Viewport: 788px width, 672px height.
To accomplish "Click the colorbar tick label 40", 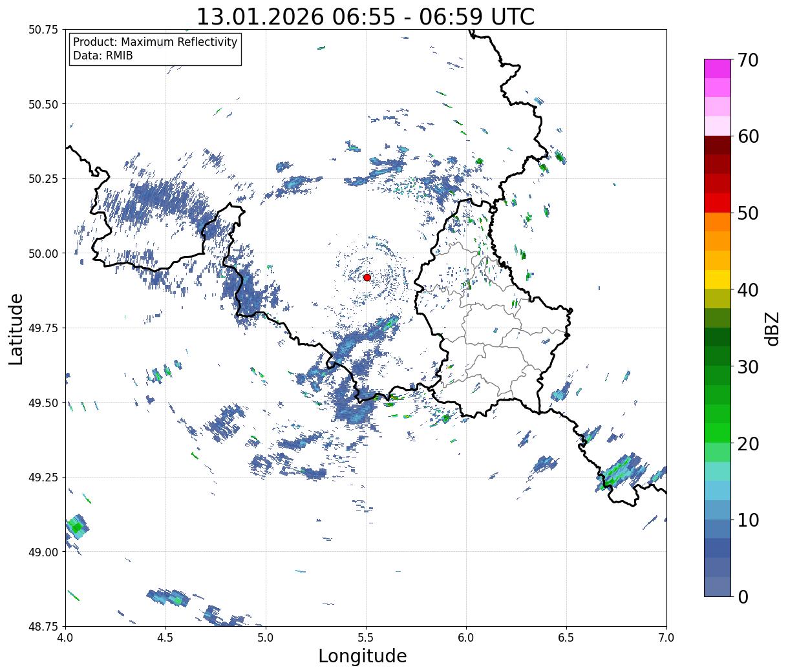I will pos(747,290).
